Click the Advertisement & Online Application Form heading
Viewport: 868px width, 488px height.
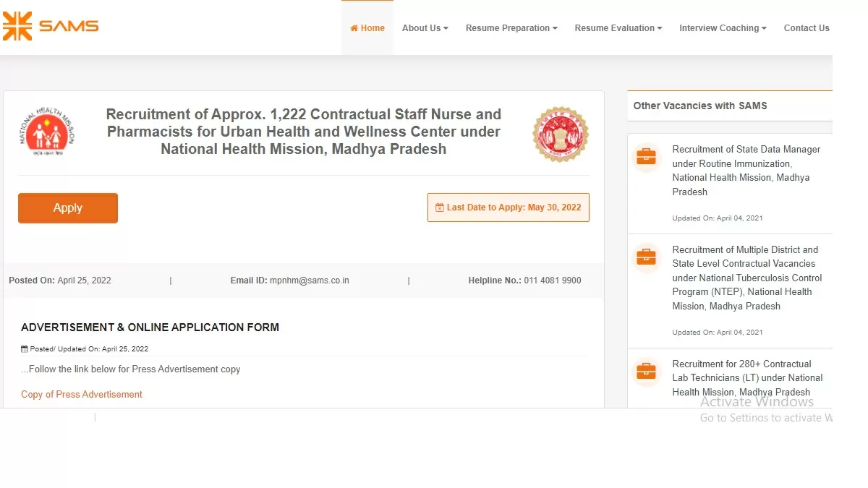click(150, 328)
